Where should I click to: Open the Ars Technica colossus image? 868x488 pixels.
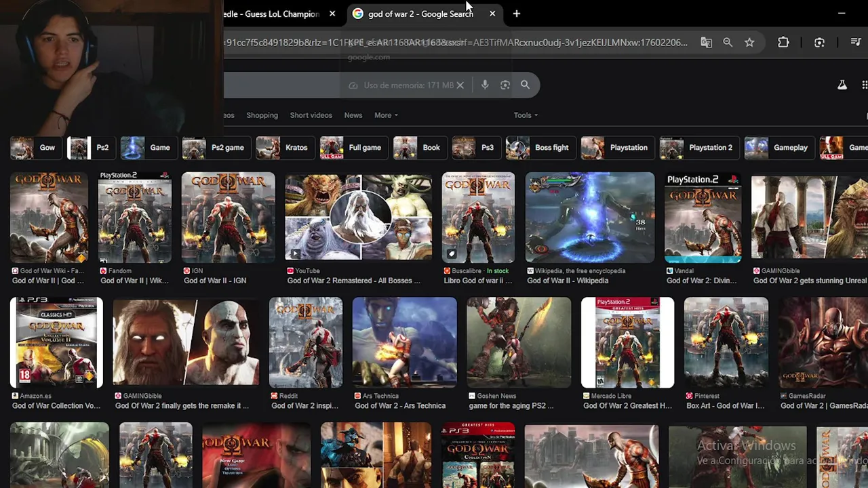tap(404, 342)
